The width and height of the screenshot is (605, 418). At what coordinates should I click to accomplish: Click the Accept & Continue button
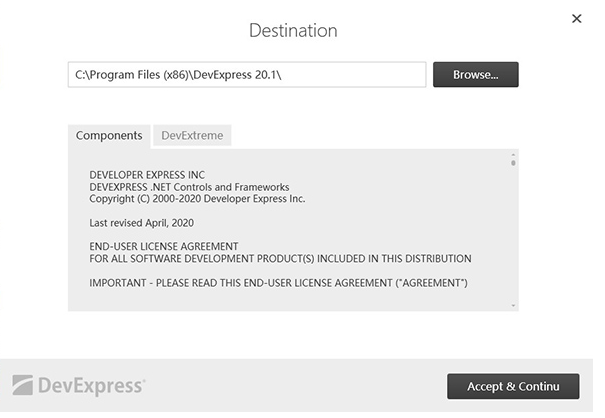point(513,386)
